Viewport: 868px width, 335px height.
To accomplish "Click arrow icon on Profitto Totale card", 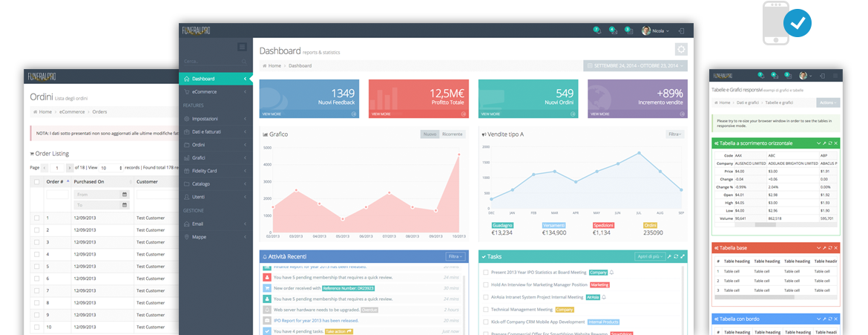I will point(464,114).
